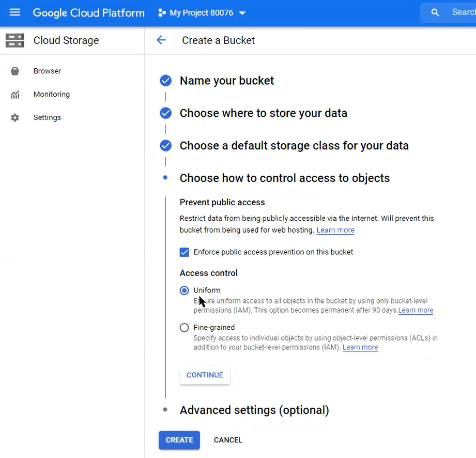Open Settings in the sidebar
The width and height of the screenshot is (476, 458).
tap(47, 117)
